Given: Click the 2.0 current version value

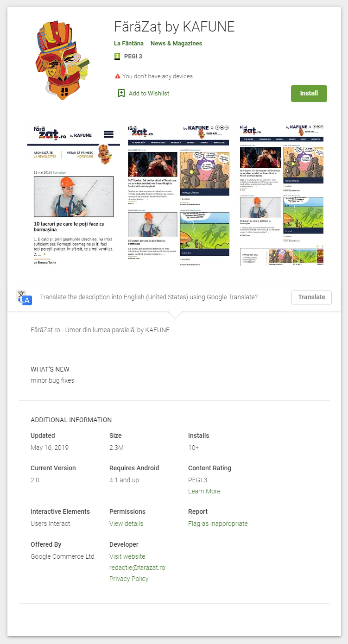Looking at the screenshot, I should 35,480.
